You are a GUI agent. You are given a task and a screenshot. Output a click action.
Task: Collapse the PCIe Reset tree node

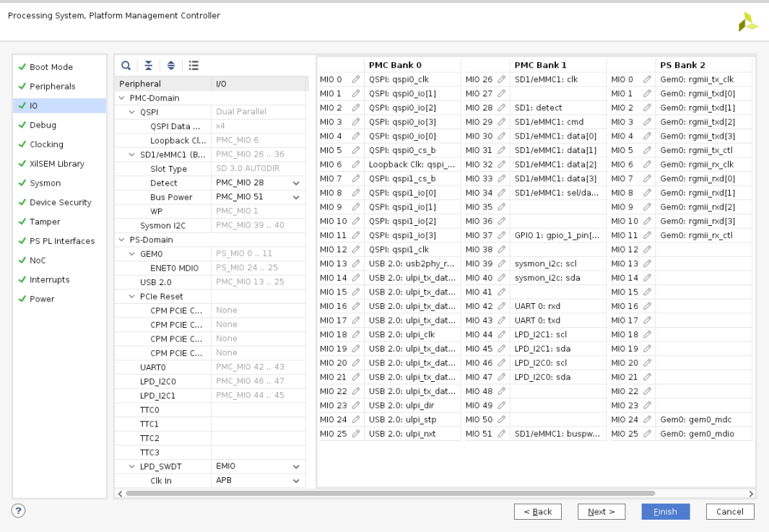(132, 297)
